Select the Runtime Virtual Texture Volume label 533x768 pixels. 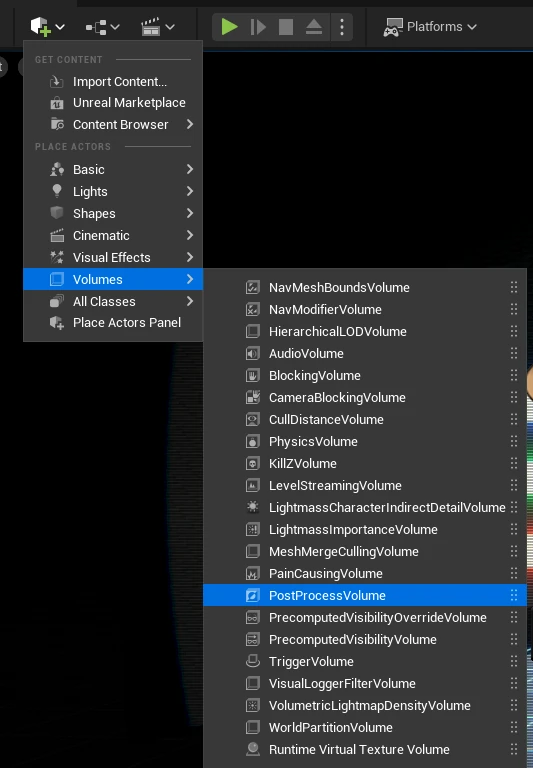359,749
